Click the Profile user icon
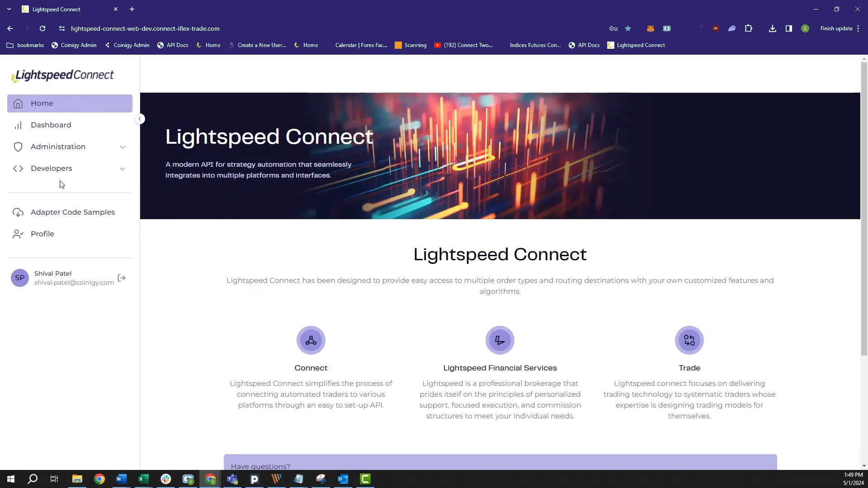The height and width of the screenshot is (488, 868). tap(18, 234)
